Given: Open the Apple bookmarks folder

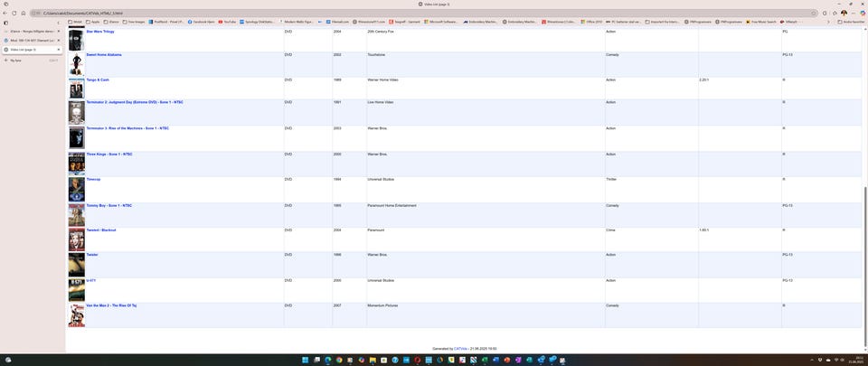Looking at the screenshot, I should [x=92, y=22].
